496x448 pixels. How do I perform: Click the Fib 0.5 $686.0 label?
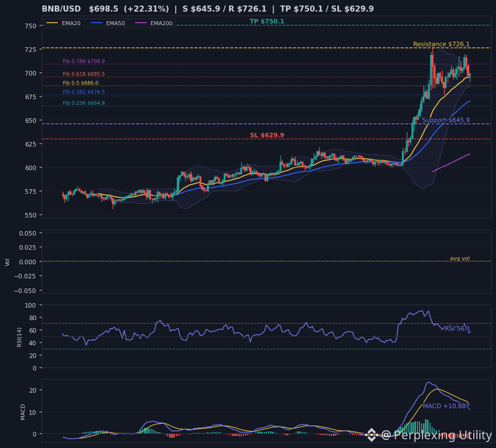(x=81, y=83)
